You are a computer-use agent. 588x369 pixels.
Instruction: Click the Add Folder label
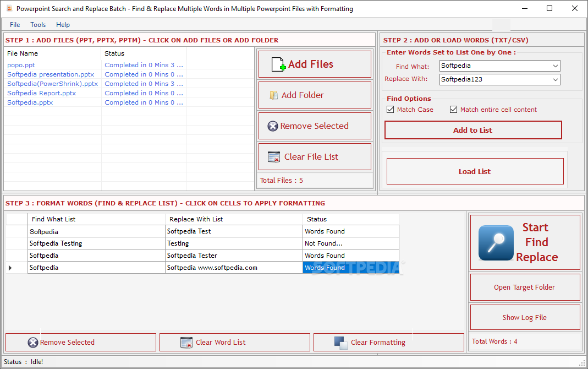(x=303, y=95)
